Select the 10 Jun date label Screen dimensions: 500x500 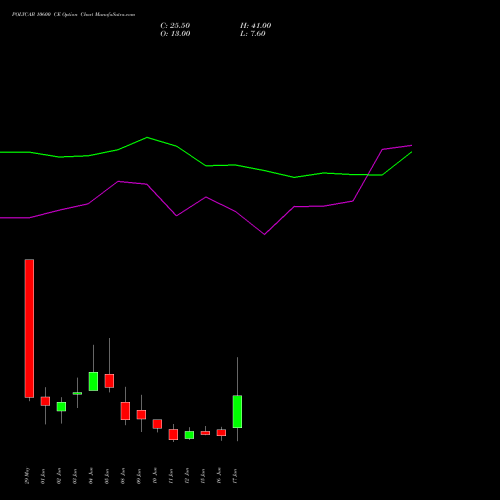[155, 476]
